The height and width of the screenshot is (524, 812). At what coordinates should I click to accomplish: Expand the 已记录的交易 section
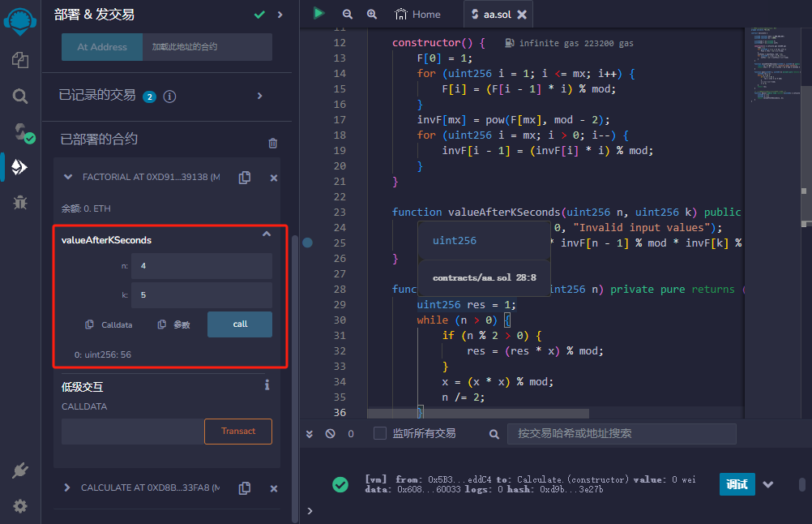click(x=260, y=96)
